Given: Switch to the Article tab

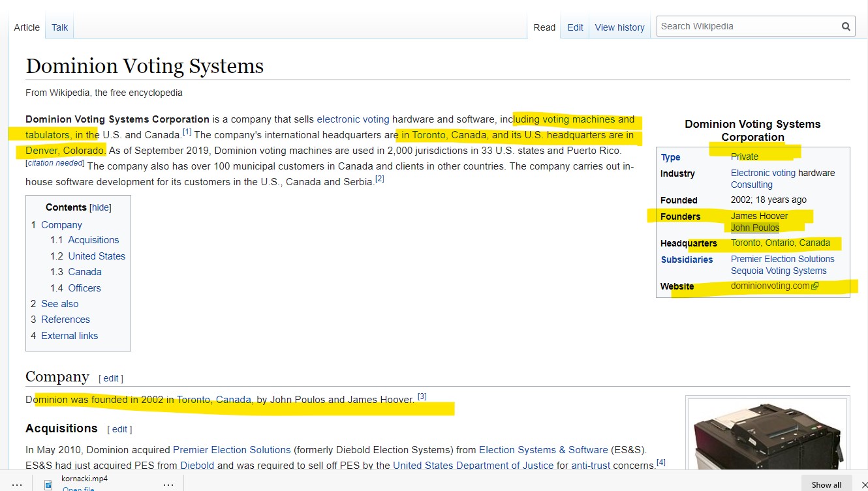Looking at the screenshot, I should point(27,27).
